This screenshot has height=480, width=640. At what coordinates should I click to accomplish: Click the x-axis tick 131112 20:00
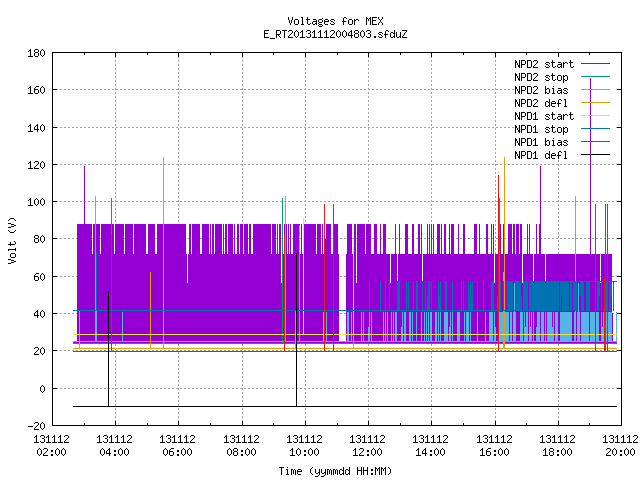click(620, 446)
